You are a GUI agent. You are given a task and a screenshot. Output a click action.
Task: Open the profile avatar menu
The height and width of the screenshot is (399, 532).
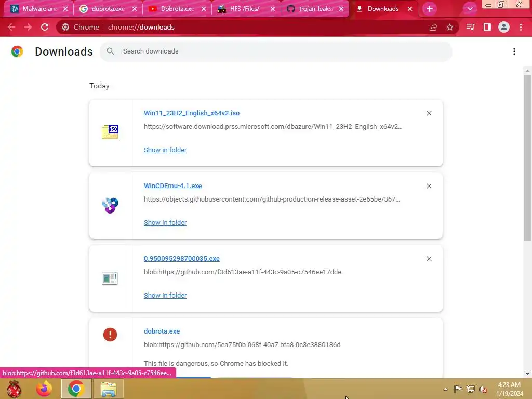tap(504, 27)
